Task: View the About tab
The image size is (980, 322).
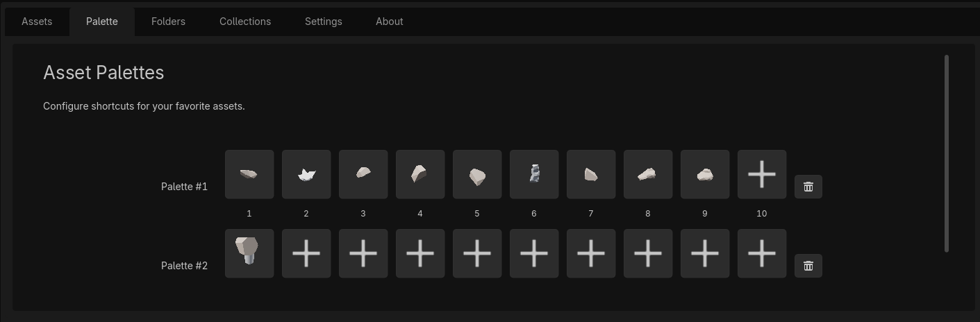Action: click(x=390, y=22)
